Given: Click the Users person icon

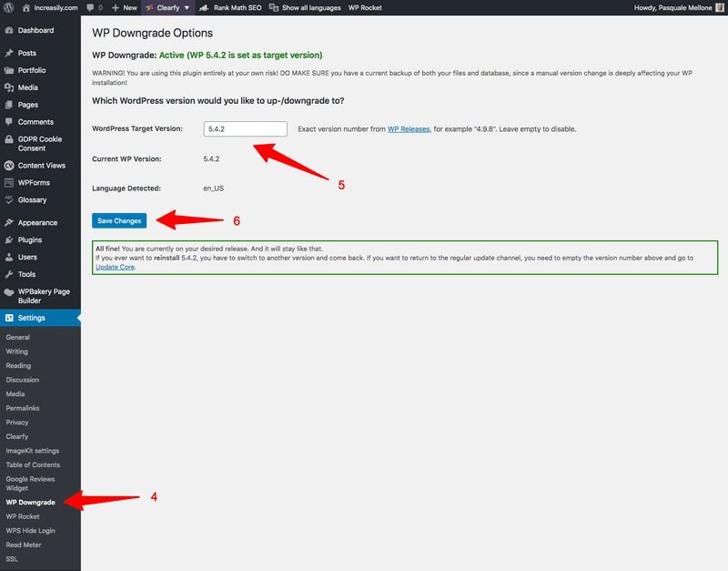Looking at the screenshot, I should click(9, 257).
